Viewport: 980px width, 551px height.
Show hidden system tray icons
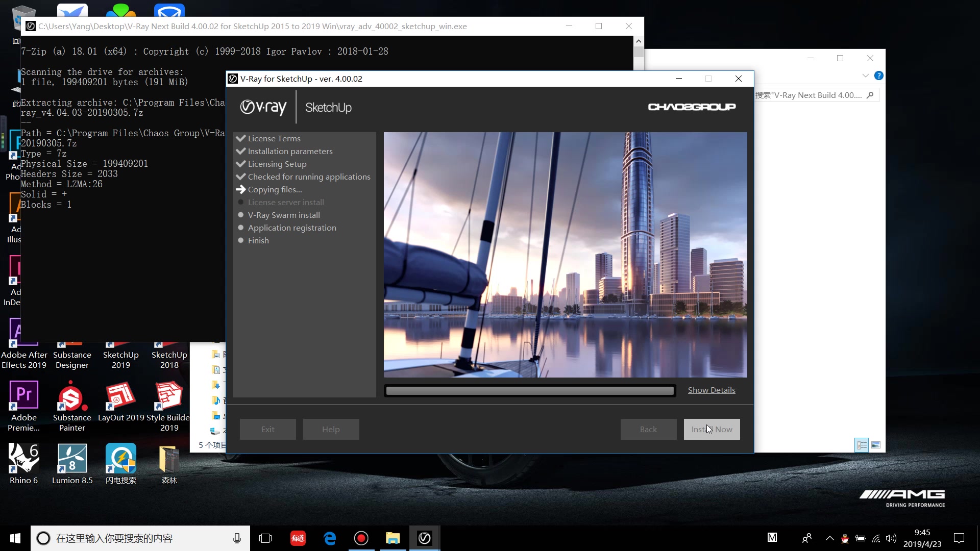click(x=829, y=538)
